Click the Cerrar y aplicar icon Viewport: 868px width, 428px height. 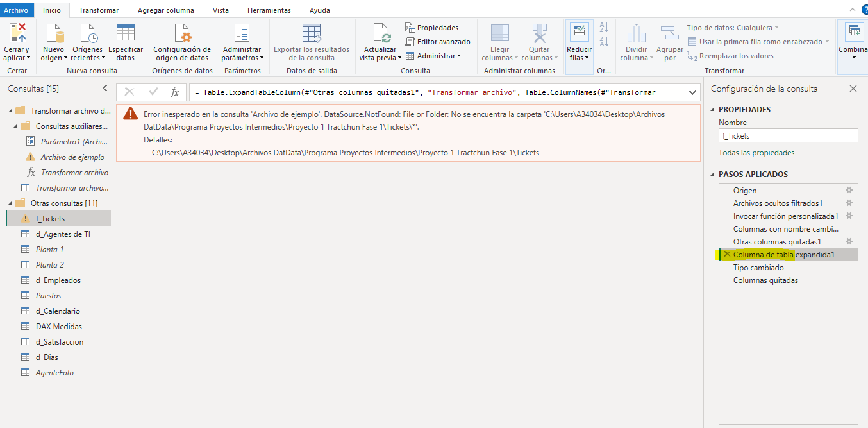[x=17, y=33]
